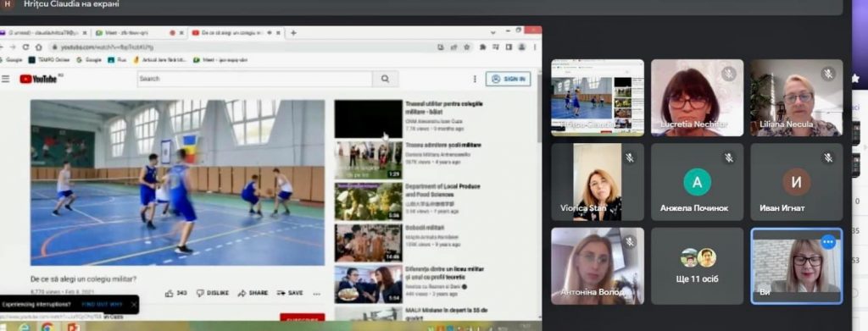The image size is (868, 331).
Task: Click the 'FIND OUT WHY' link
Action: [102, 305]
